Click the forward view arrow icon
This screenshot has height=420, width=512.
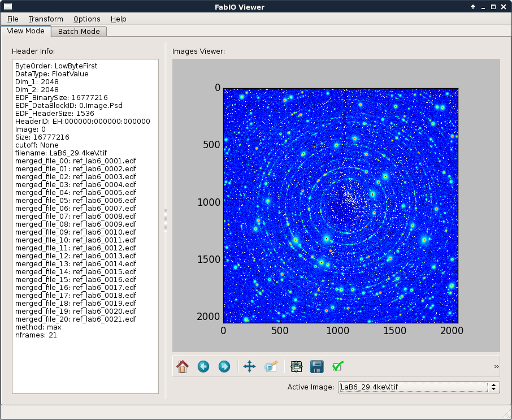(224, 367)
